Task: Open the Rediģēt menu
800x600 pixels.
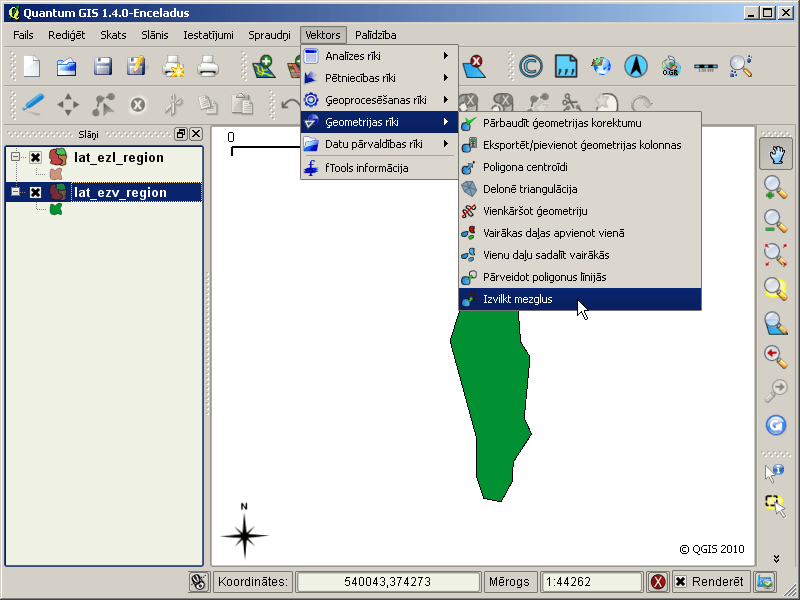Action: (x=66, y=35)
